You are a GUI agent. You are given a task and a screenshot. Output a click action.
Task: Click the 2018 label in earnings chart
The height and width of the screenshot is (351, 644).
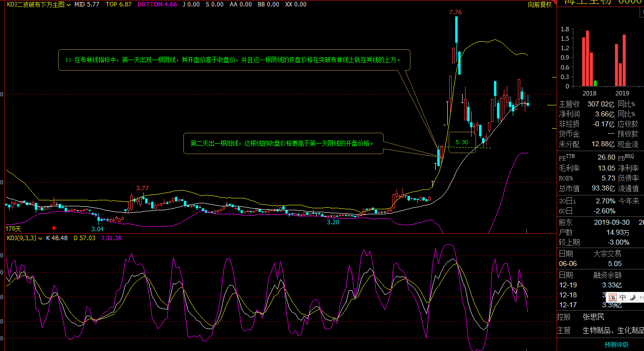click(589, 93)
